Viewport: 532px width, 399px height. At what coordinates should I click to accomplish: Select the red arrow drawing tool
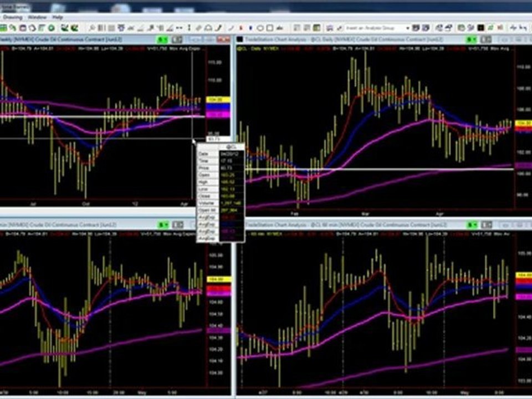point(241,28)
